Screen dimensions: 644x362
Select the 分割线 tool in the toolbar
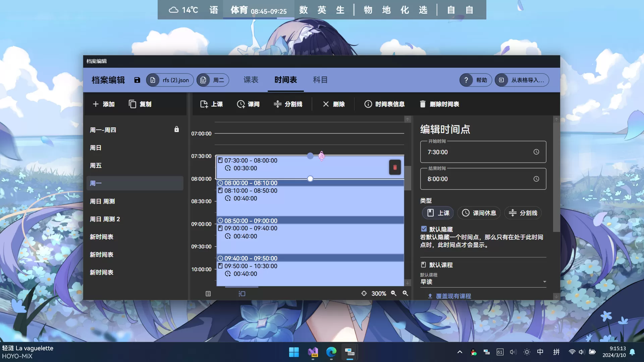click(288, 104)
